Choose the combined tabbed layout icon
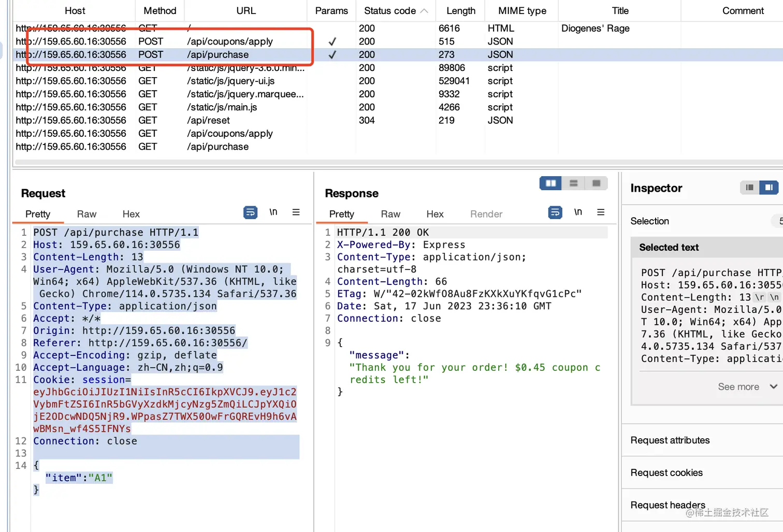This screenshot has height=532, width=783. [596, 183]
